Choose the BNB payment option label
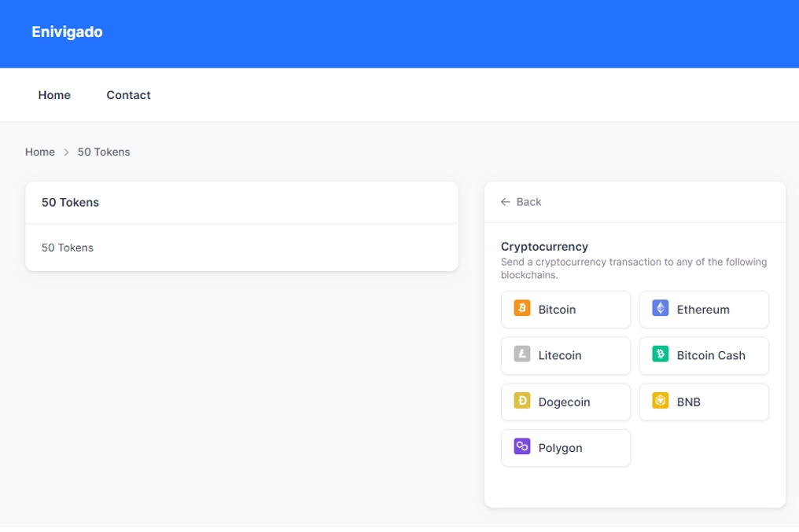Image resolution: width=799 pixels, height=532 pixels. tap(688, 402)
